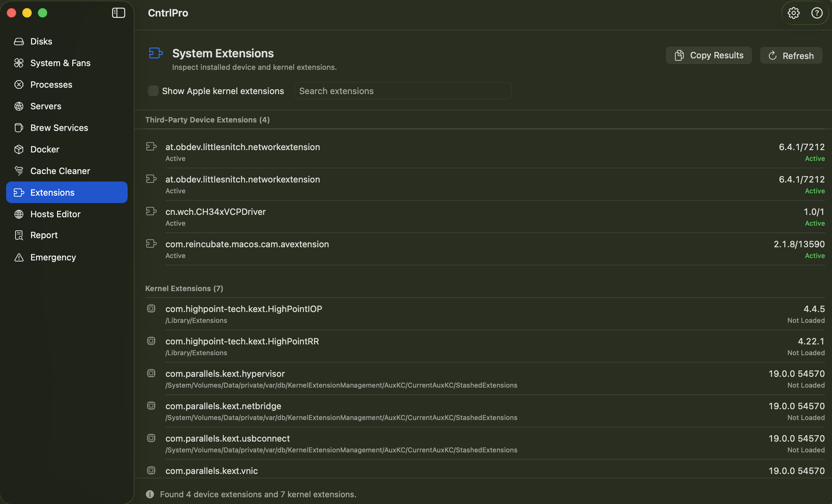This screenshot has width=832, height=504.
Task: Click the chip icon beside com.highpoint-tech.kext.HighPointRR
Action: 151,341
